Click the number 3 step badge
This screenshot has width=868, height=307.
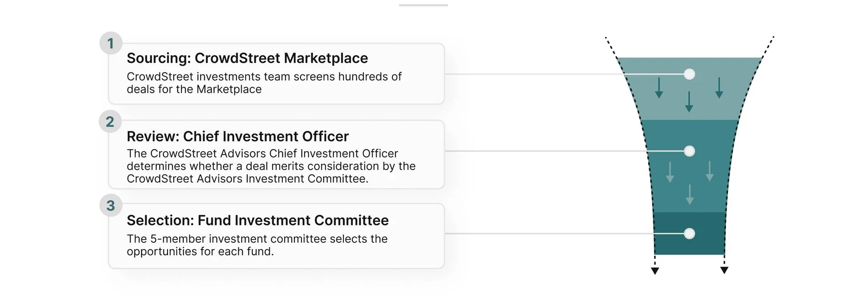(x=111, y=206)
